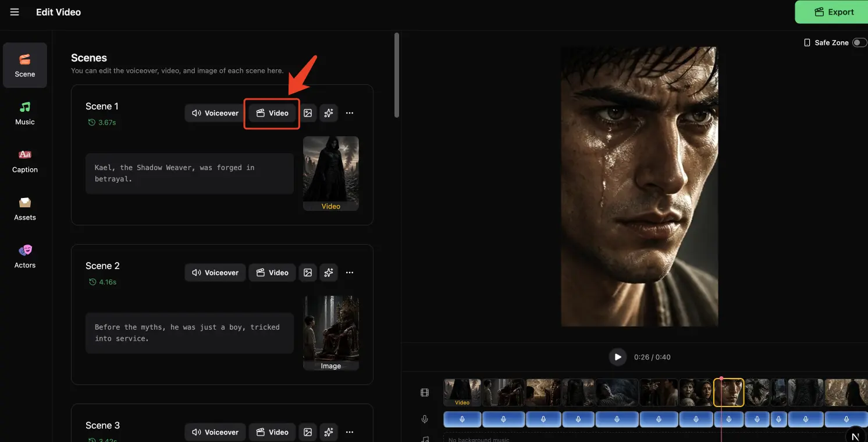Click the image icon in Scene 2
The width and height of the screenshot is (868, 442).
point(308,273)
